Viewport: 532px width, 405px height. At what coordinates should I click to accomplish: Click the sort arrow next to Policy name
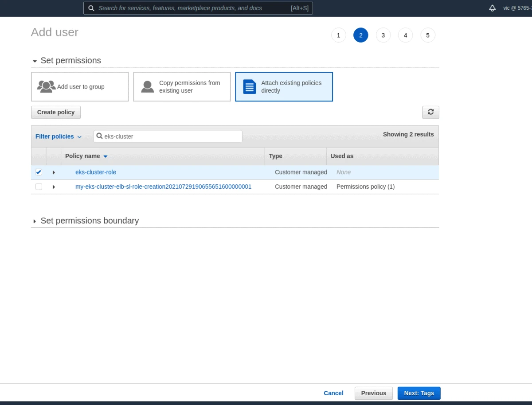pos(106,156)
